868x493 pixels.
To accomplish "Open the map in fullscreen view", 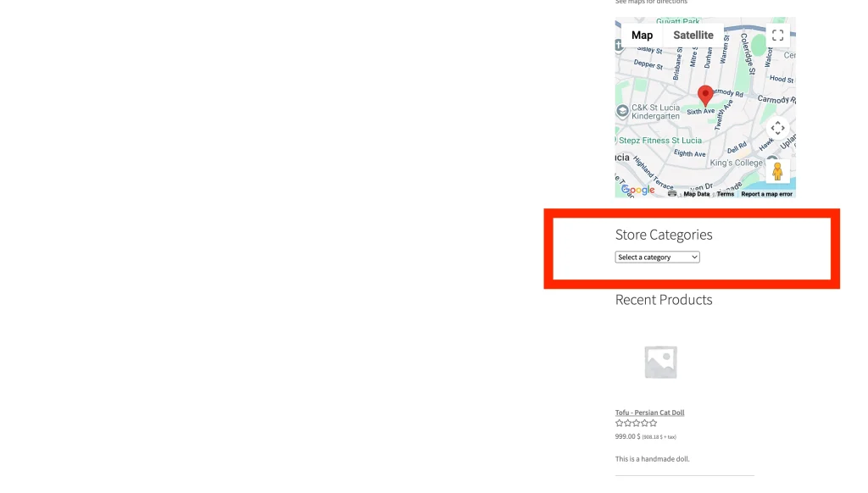I will point(777,36).
